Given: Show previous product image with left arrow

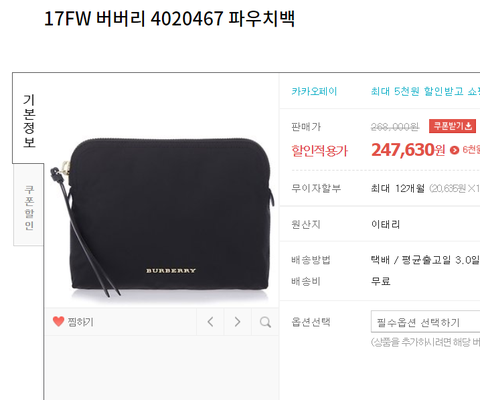Looking at the screenshot, I should [210, 322].
